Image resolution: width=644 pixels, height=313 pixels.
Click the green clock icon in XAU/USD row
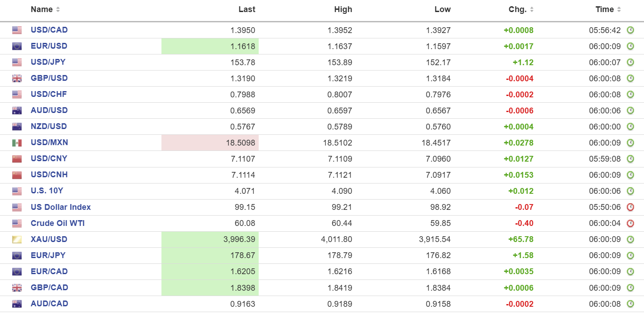630,239
